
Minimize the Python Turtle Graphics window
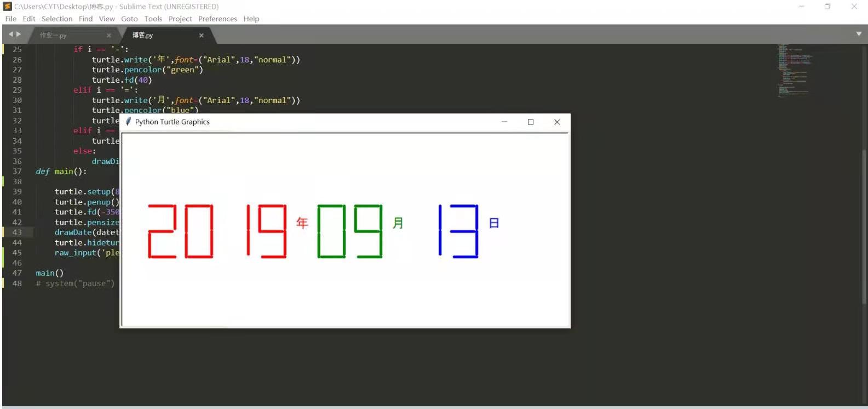504,122
